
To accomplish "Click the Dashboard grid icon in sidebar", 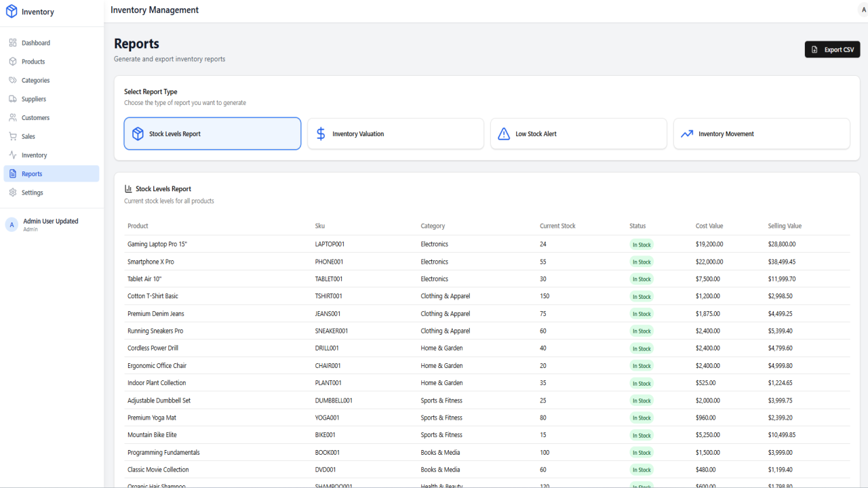I will tap(13, 43).
